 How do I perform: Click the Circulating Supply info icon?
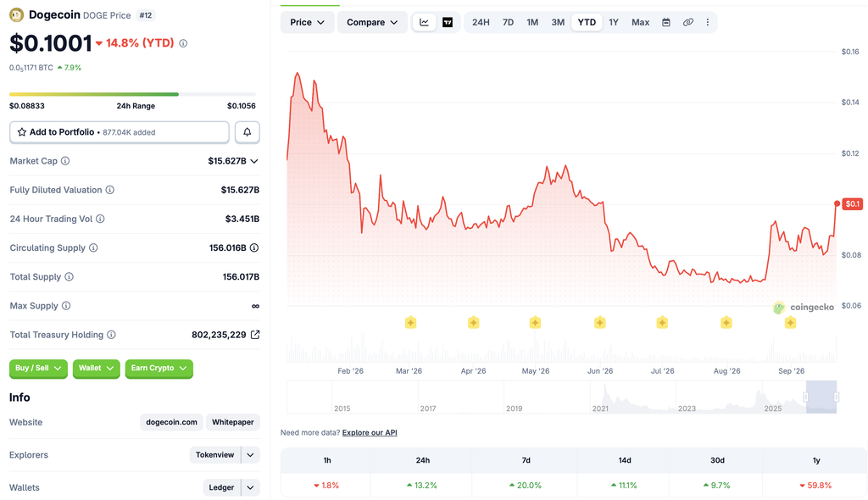point(93,247)
